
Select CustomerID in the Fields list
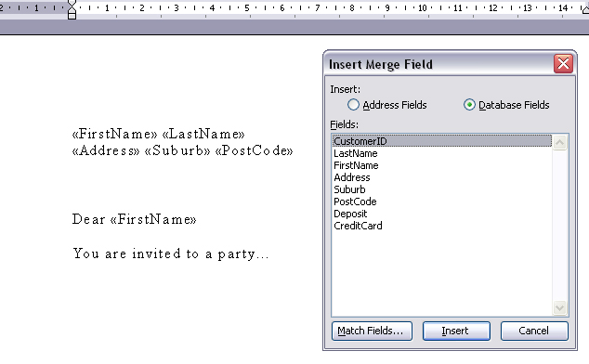[x=442, y=141]
